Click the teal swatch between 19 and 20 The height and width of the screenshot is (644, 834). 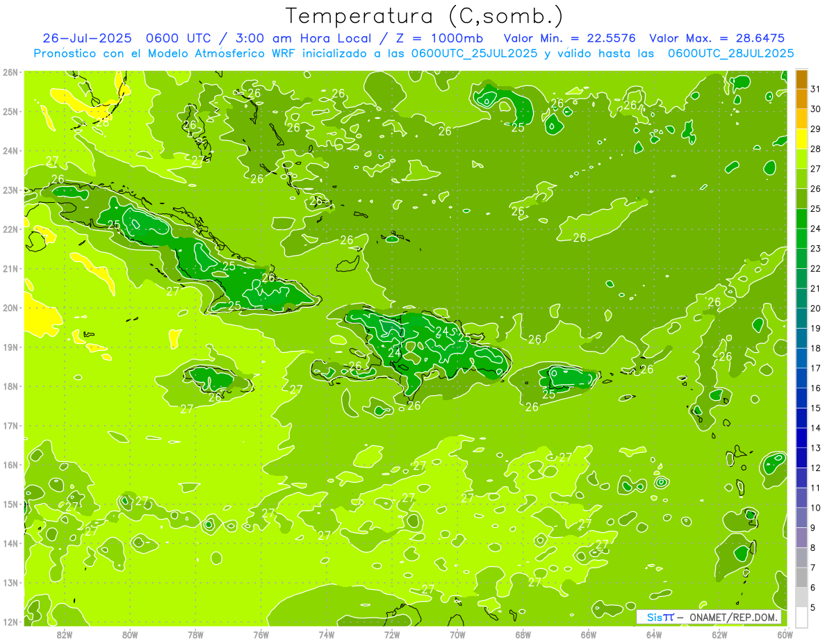pos(801,318)
